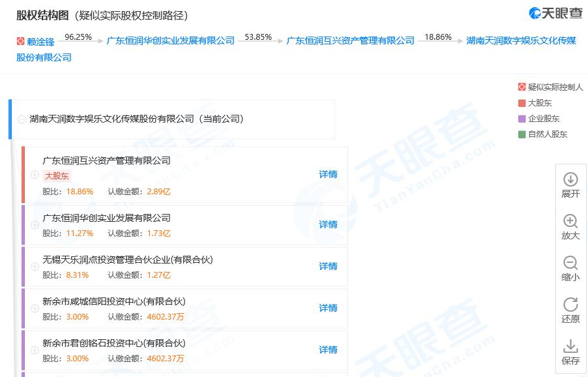Click the 8.31% share ratio value

pyautogui.click(x=78, y=275)
